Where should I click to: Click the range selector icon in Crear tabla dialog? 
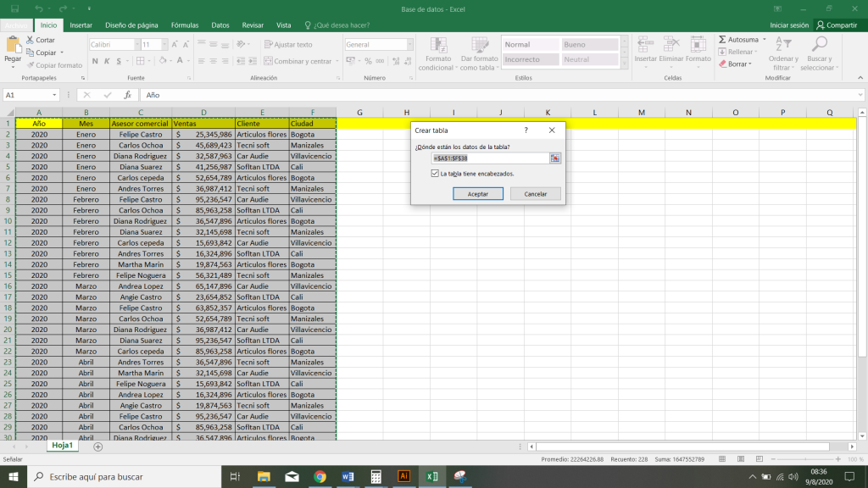point(554,158)
